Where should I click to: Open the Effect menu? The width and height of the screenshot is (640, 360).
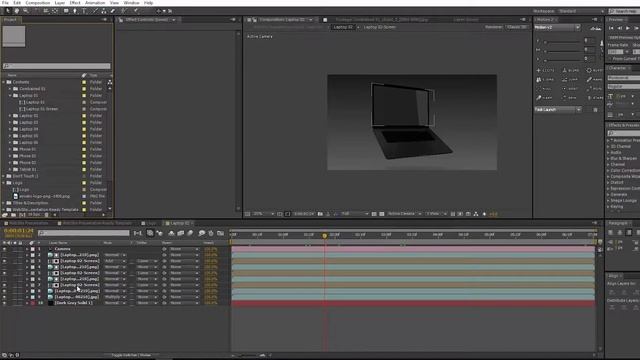click(75, 3)
